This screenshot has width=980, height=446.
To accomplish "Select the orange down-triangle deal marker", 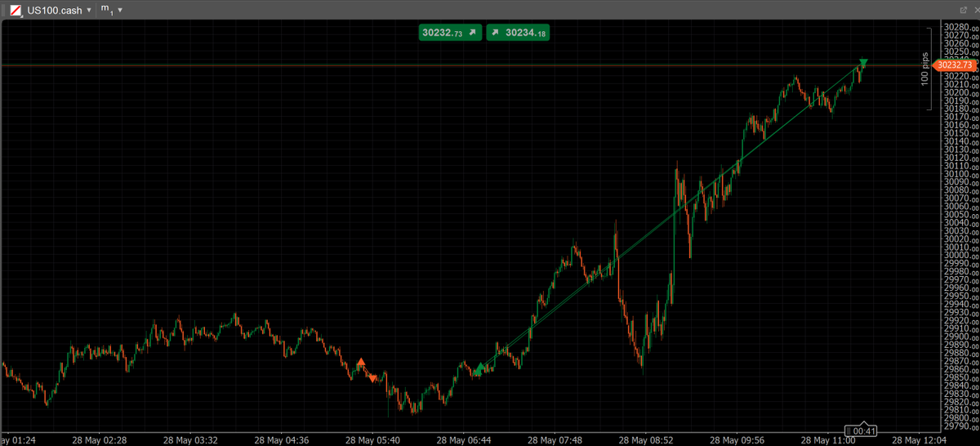I will [372, 378].
